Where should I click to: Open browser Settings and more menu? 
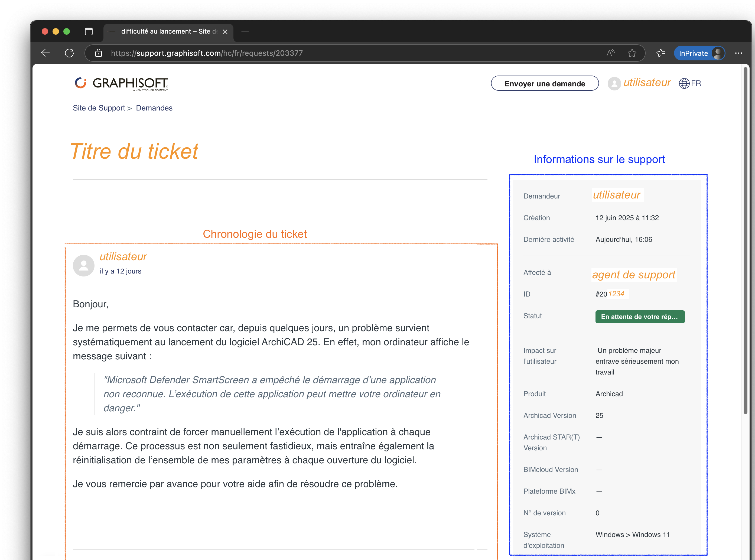(739, 53)
